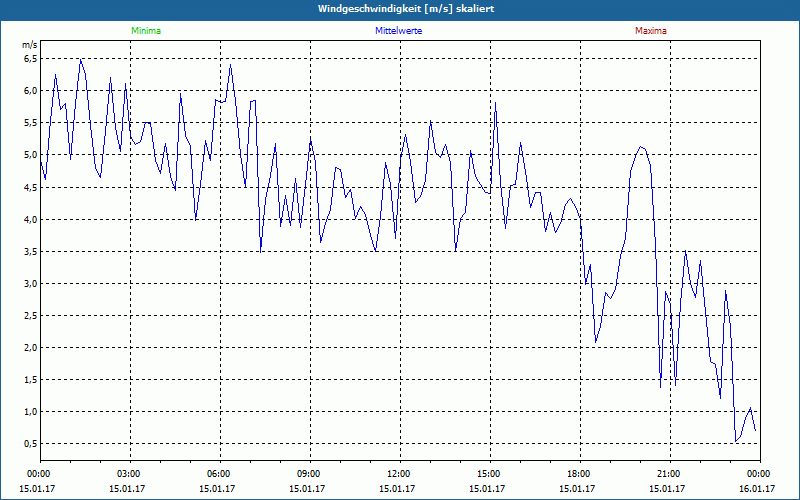This screenshot has width=800, height=500.
Task: Click the 2,0 y-axis value
Action: 31,348
